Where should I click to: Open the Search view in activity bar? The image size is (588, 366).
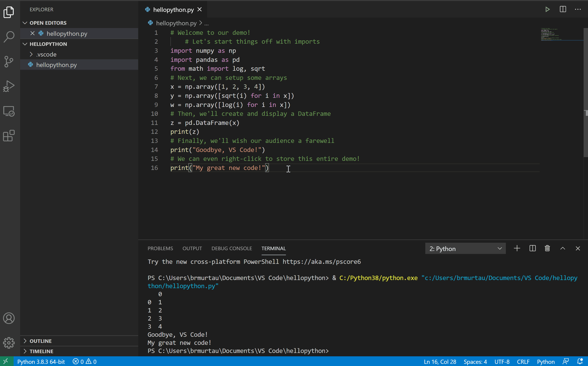9,37
